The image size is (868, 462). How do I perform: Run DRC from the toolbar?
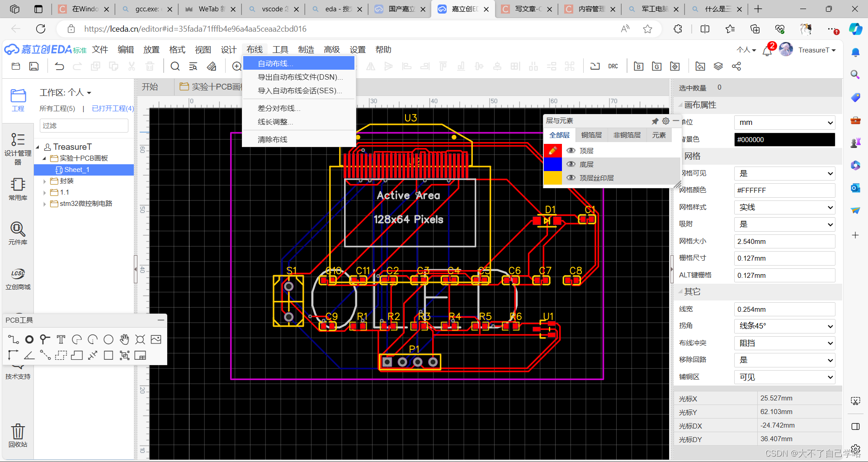coord(613,66)
